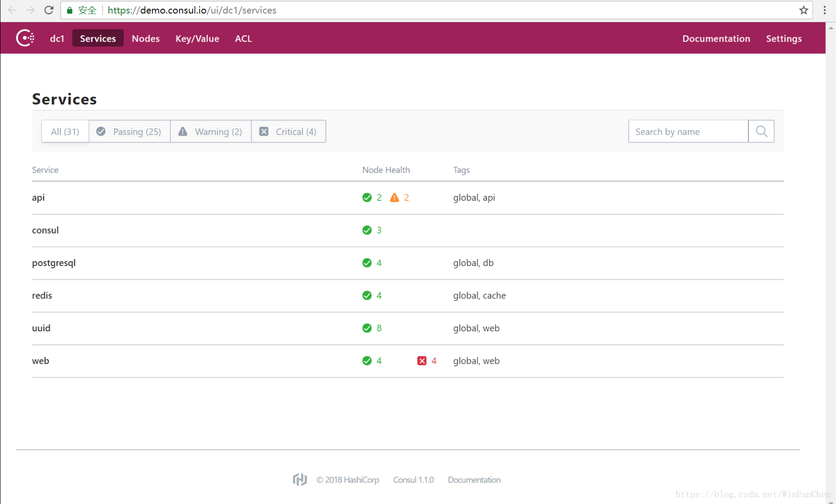Click the 'global, cache' tags cell
Image resolution: width=836 pixels, height=504 pixels.
pyautogui.click(x=479, y=296)
